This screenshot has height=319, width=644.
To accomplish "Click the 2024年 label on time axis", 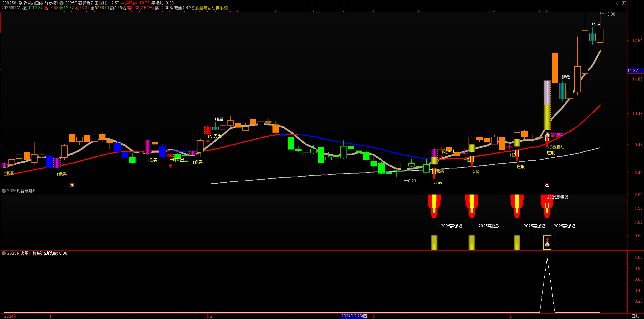I will point(11,316).
